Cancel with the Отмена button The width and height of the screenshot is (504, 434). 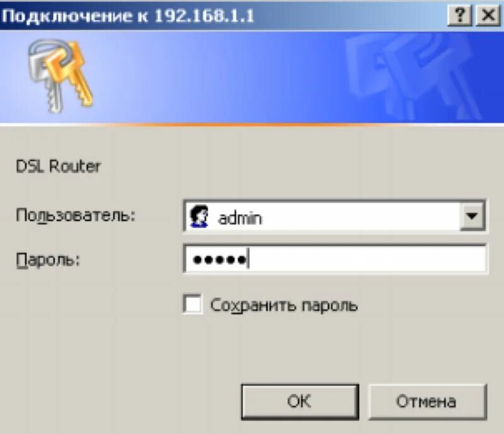pos(427,402)
